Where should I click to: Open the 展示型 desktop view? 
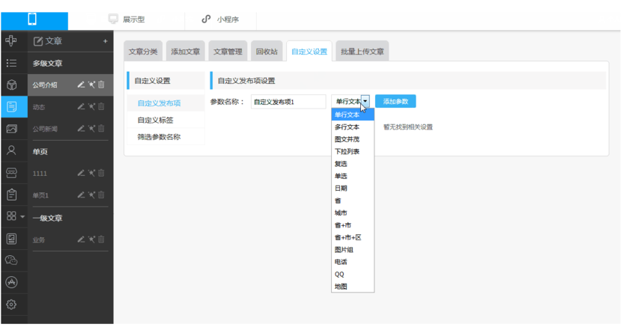pos(127,19)
